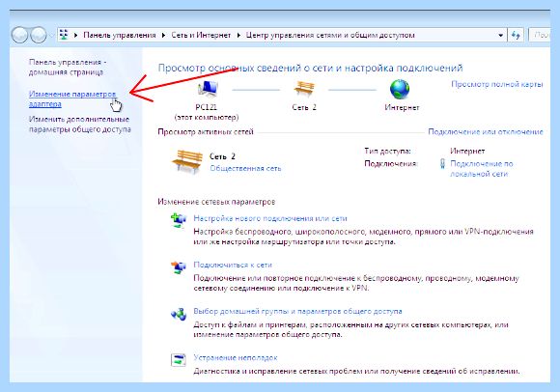Click the Forward navigation button
Viewport: 560px width, 392px height.
point(39,35)
